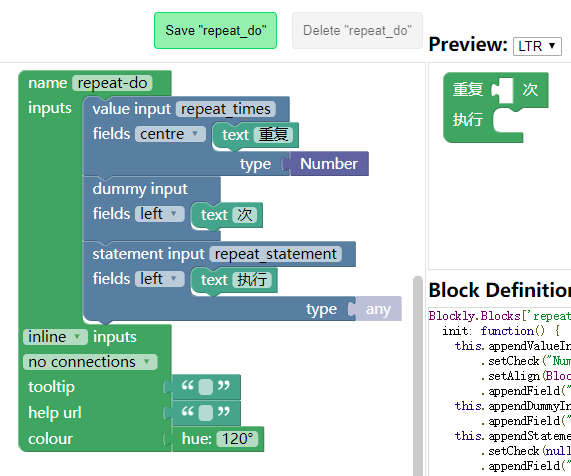The width and height of the screenshot is (571, 476).
Task: Open the hue 120° colour picker
Action: (x=237, y=439)
